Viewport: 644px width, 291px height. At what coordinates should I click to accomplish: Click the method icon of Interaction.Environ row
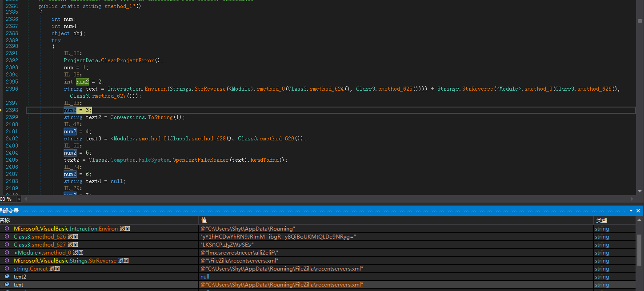point(7,229)
